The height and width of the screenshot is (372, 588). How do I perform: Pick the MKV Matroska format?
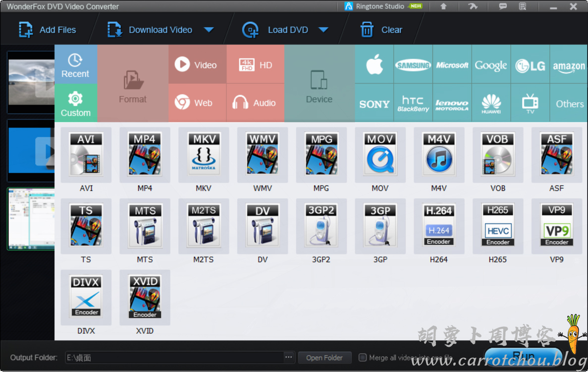(204, 155)
